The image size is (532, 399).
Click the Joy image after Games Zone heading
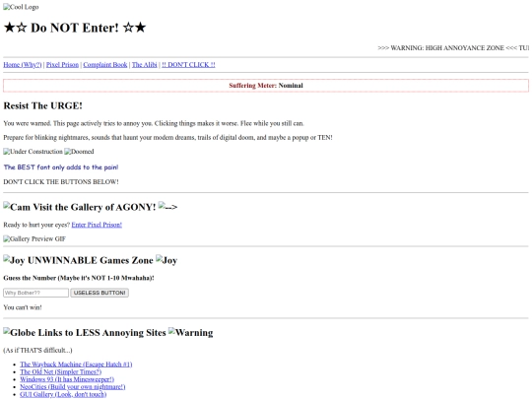pyautogui.click(x=166, y=260)
